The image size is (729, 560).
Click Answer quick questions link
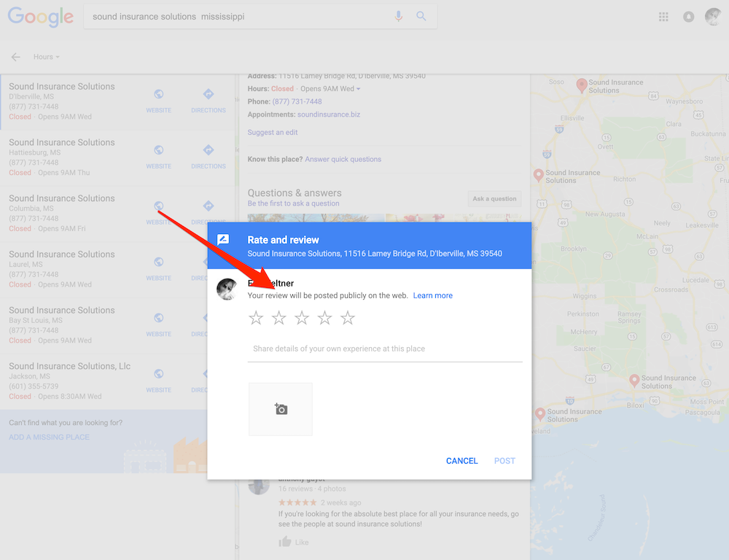click(343, 159)
